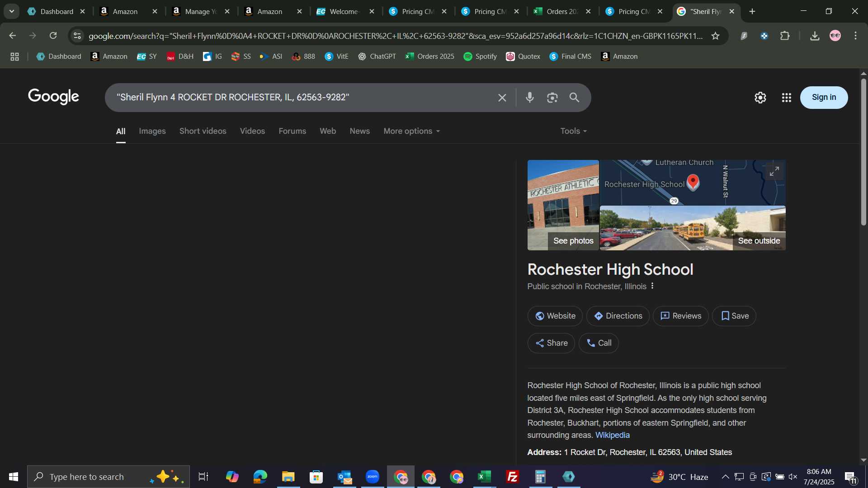Open File Explorer from the taskbar
868x488 pixels.
[288, 477]
